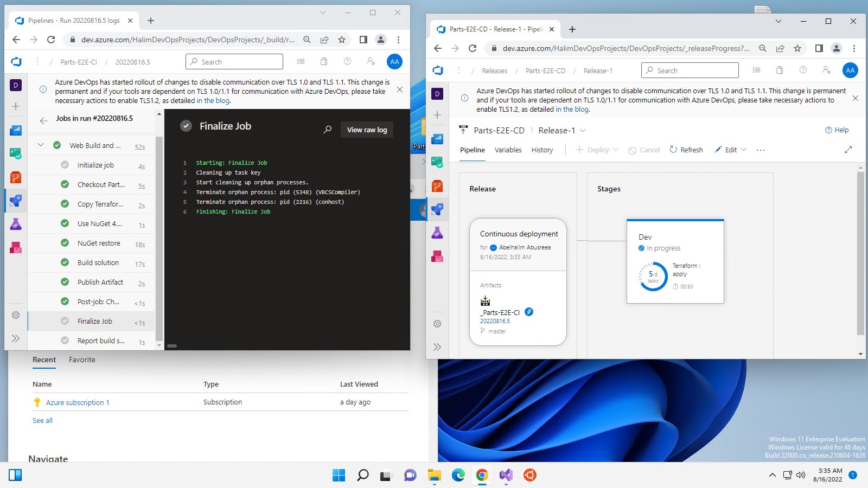Select Favorite tab in background portal

[82, 359]
